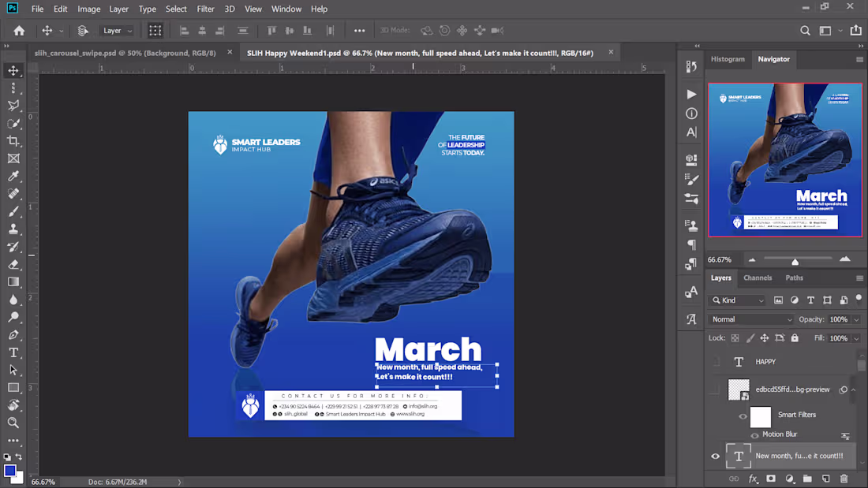Click the Photoshop Home button
This screenshot has width=868, height=488.
tap(18, 30)
